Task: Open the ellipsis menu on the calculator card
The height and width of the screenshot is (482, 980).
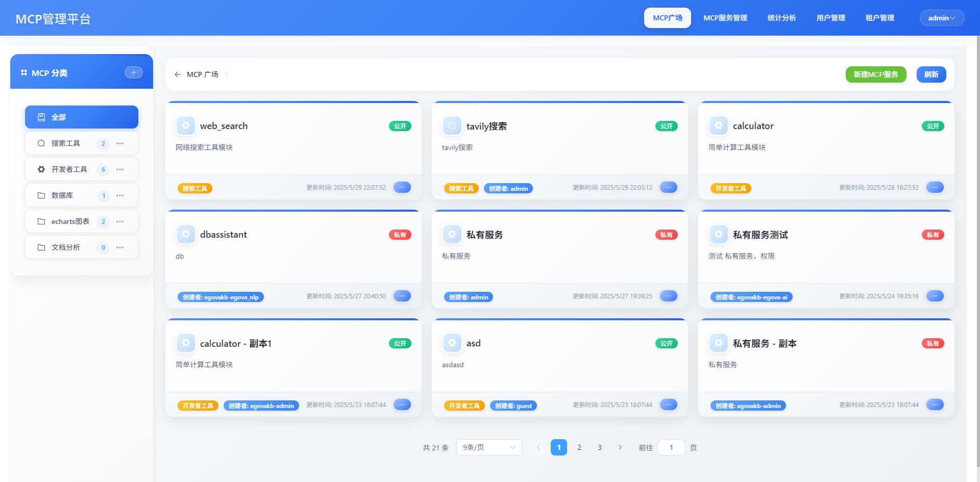Action: pyautogui.click(x=935, y=187)
